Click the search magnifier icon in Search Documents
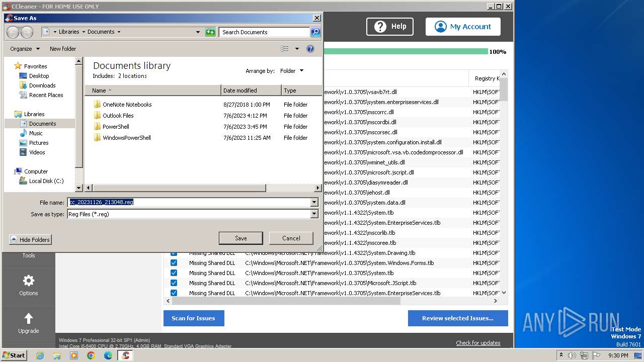This screenshot has width=644, height=362. (x=315, y=32)
